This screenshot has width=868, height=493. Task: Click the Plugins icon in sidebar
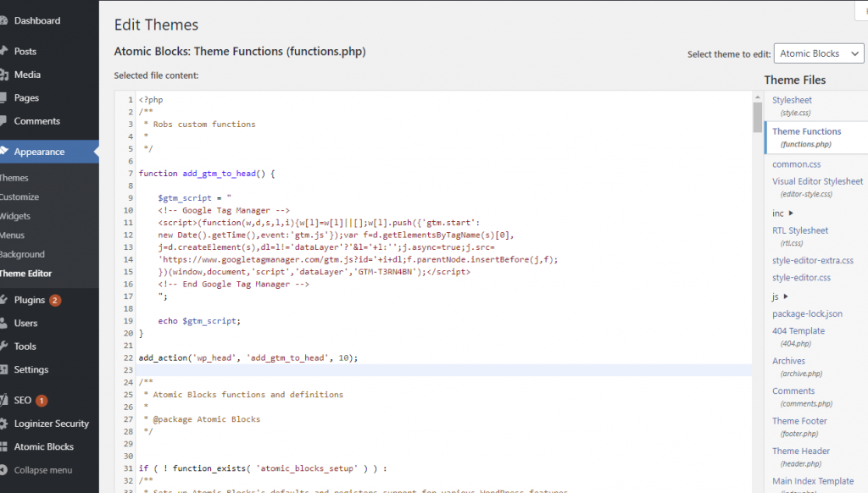pyautogui.click(x=3, y=300)
